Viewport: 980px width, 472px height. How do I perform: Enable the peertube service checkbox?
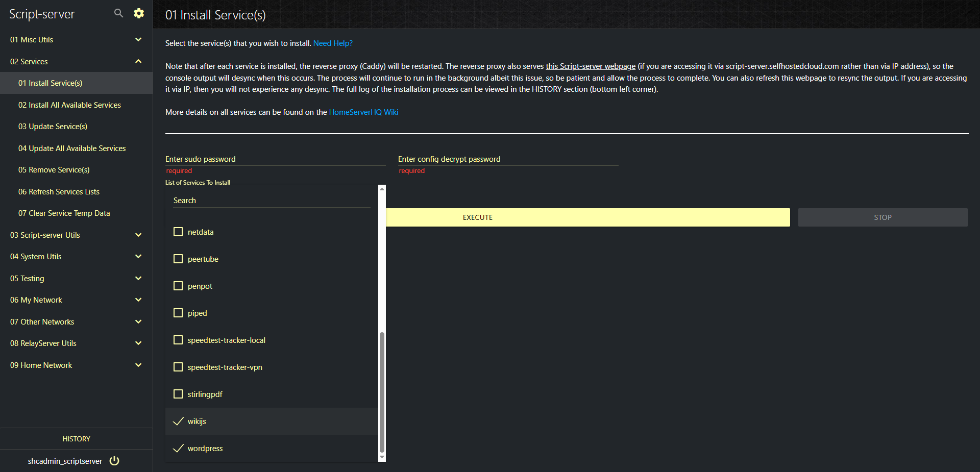coord(178,259)
